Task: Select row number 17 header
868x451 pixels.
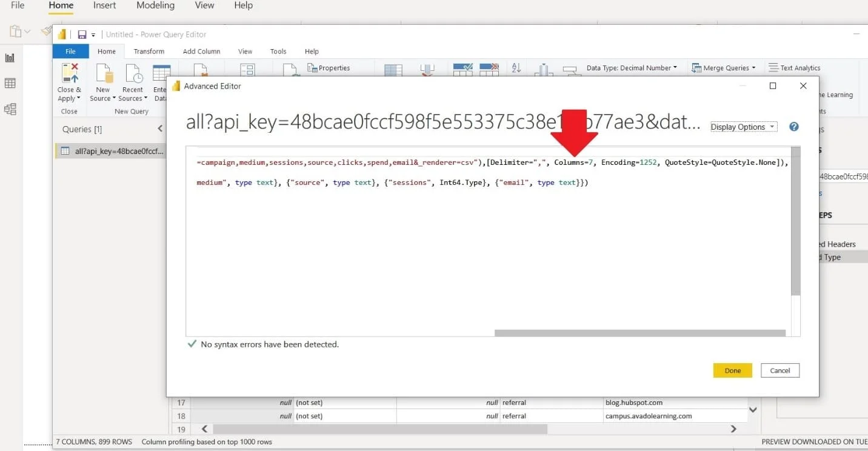Action: point(181,403)
